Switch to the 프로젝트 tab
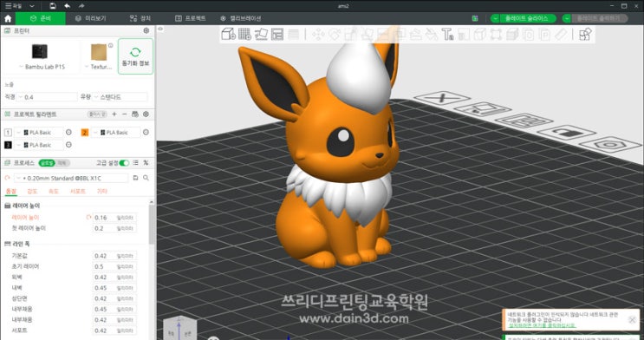Image resolution: width=644 pixels, height=340 pixels. pyautogui.click(x=190, y=18)
